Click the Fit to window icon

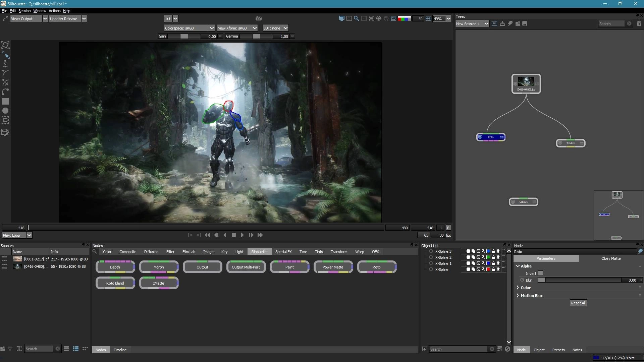coord(371,18)
